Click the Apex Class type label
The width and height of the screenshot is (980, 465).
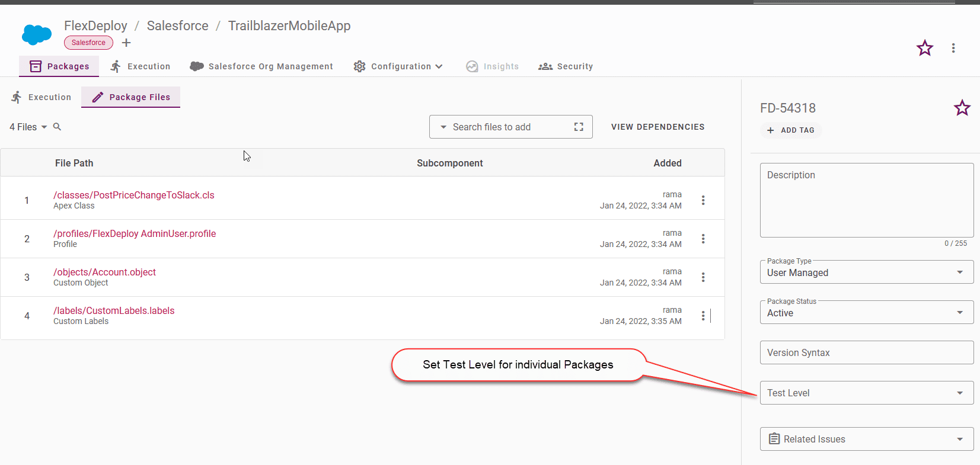pyautogui.click(x=74, y=206)
